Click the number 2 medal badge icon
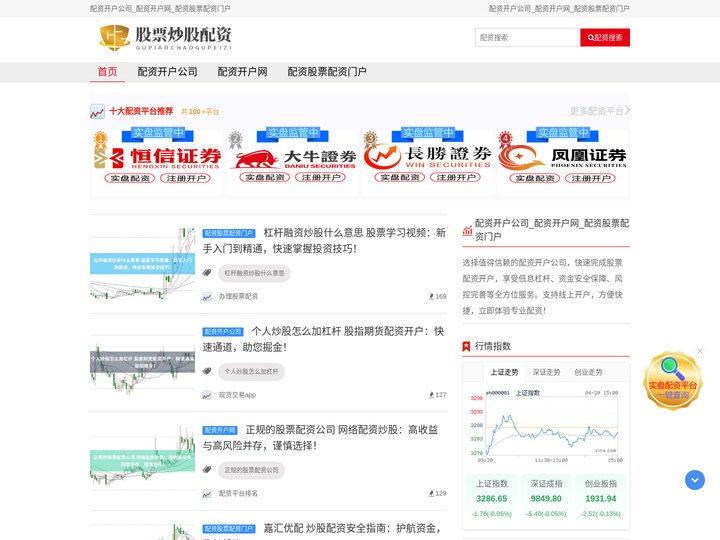This screenshot has width=720, height=540. 236,140
